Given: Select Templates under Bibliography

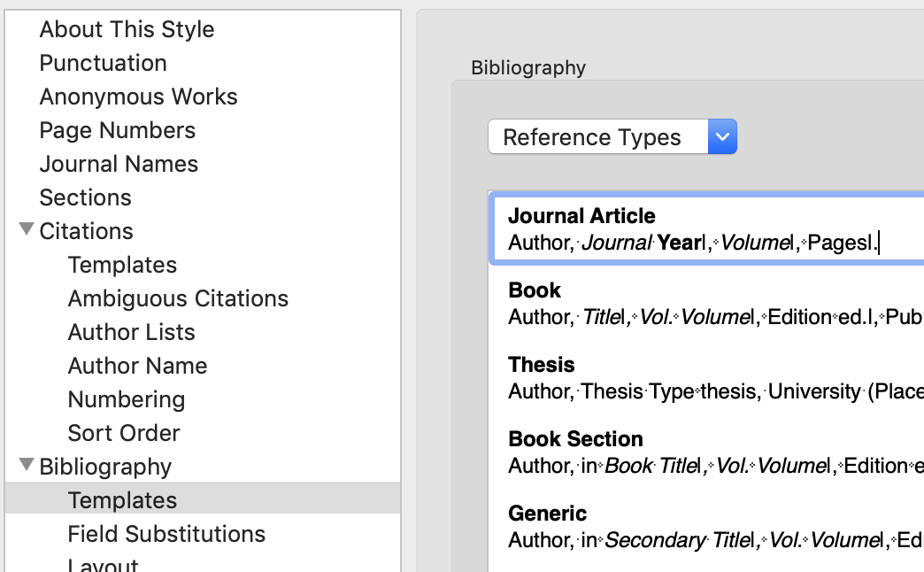Looking at the screenshot, I should coord(122,500).
